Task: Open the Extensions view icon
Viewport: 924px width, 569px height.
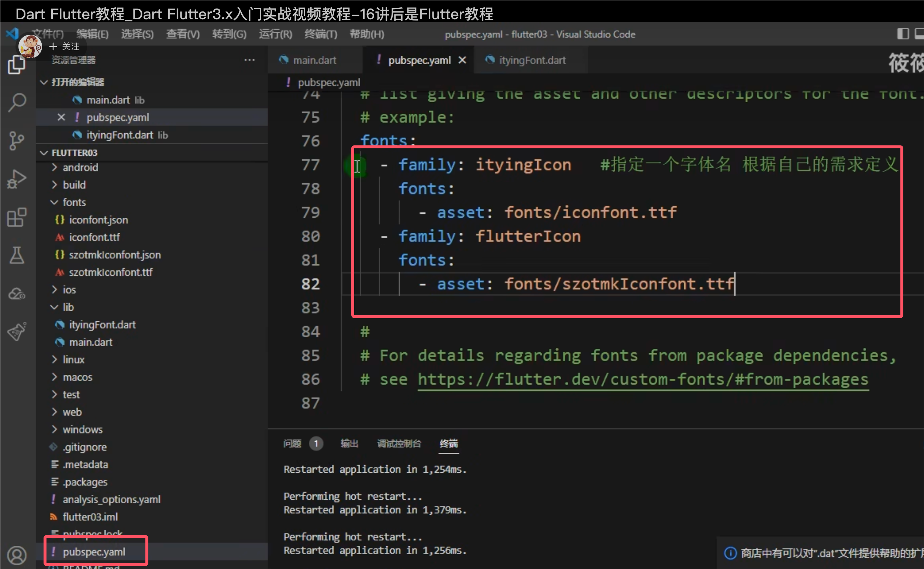Action: [17, 217]
